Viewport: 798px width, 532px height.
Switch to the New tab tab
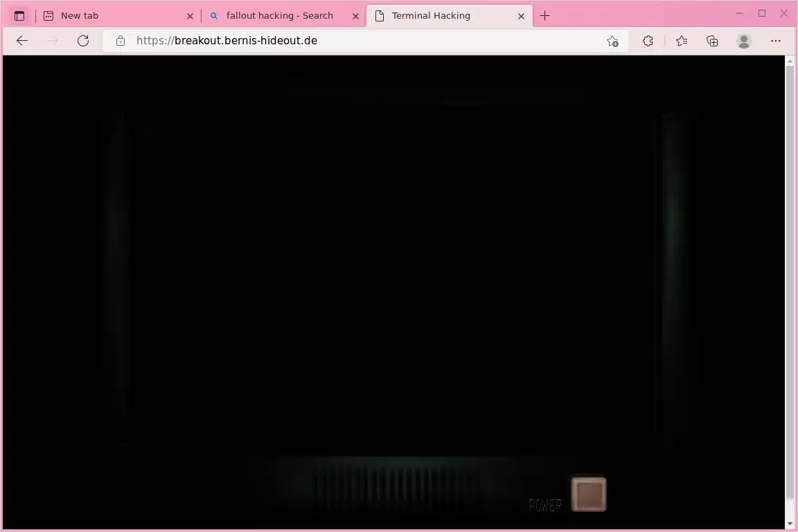point(118,16)
